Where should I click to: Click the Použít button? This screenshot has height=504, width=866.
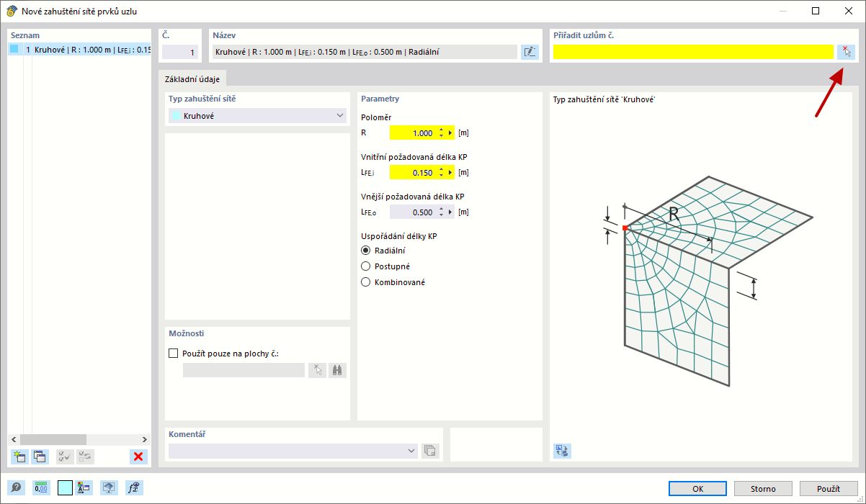tap(829, 488)
